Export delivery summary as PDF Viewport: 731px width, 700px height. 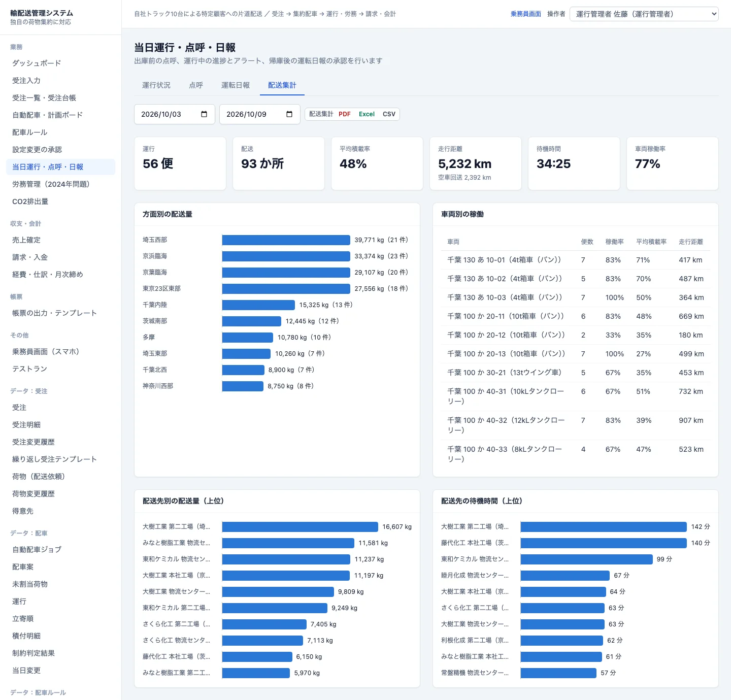click(345, 114)
